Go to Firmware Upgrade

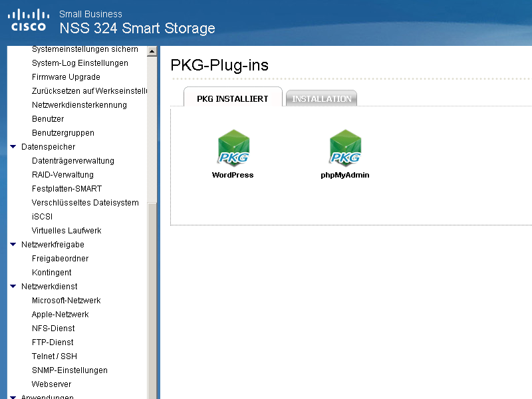[66, 77]
